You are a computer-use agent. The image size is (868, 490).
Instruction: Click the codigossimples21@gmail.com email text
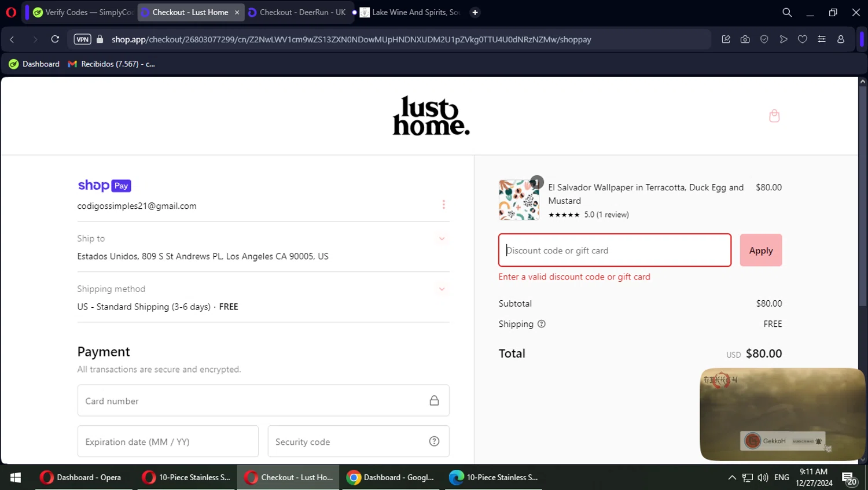[x=137, y=206]
